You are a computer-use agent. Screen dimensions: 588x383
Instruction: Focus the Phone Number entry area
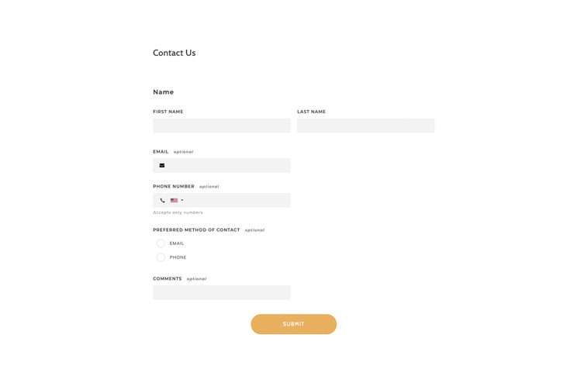[237, 200]
